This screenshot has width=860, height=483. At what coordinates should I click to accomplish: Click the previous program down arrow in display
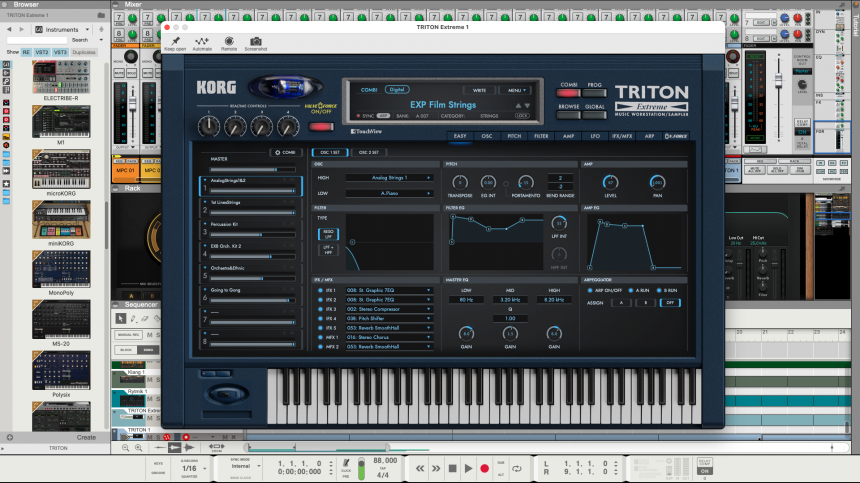[x=527, y=105]
